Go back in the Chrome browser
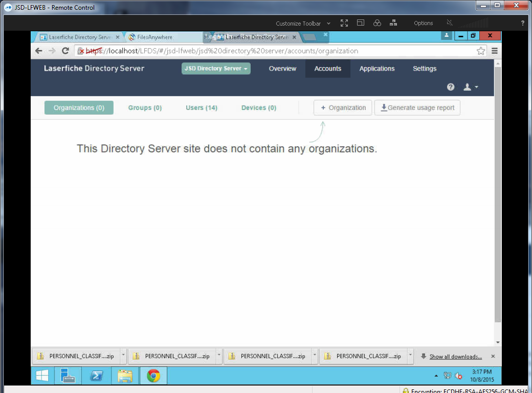Image resolution: width=532 pixels, height=393 pixels. [x=39, y=51]
